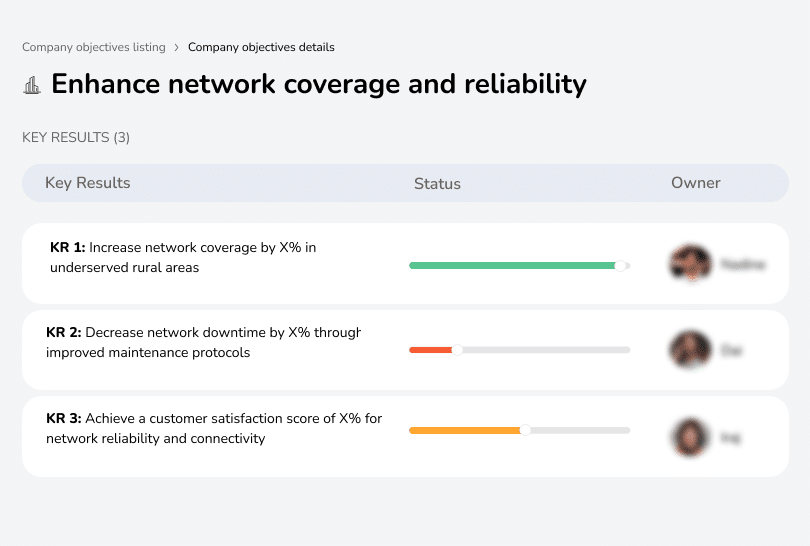Image resolution: width=810 pixels, height=546 pixels.
Task: Click the company building icon beside title
Action: [x=32, y=85]
